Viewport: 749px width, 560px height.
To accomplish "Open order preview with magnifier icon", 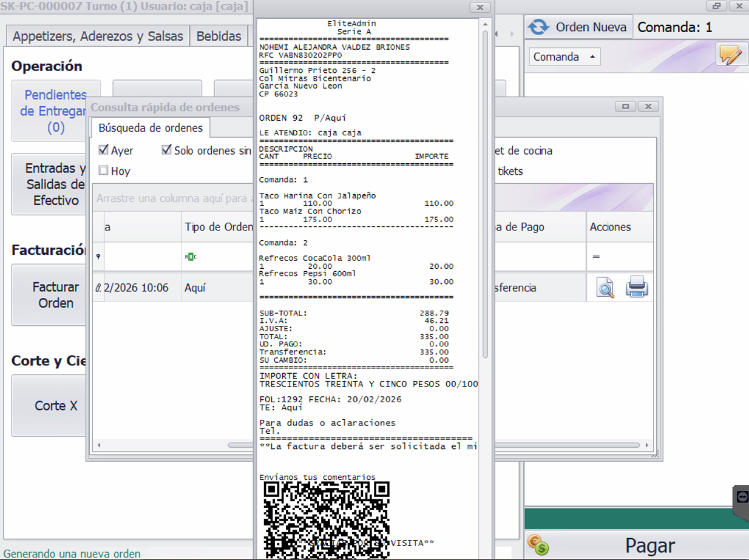I will coord(605,288).
